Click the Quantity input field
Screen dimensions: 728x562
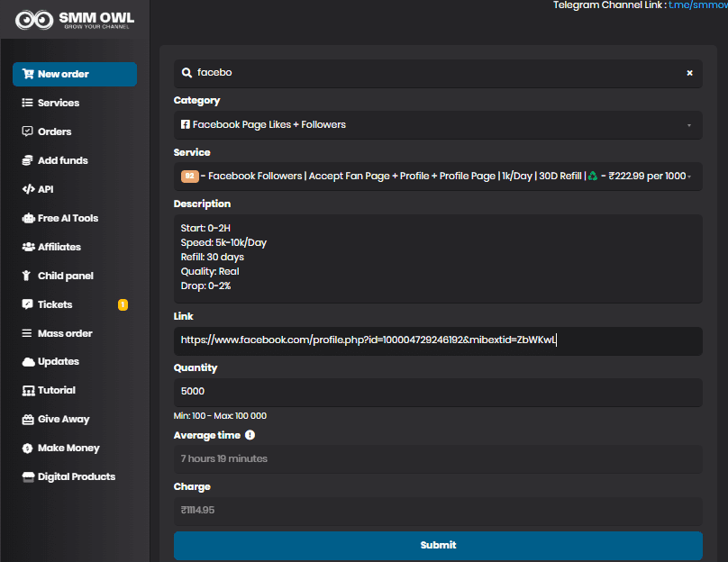[x=437, y=393]
